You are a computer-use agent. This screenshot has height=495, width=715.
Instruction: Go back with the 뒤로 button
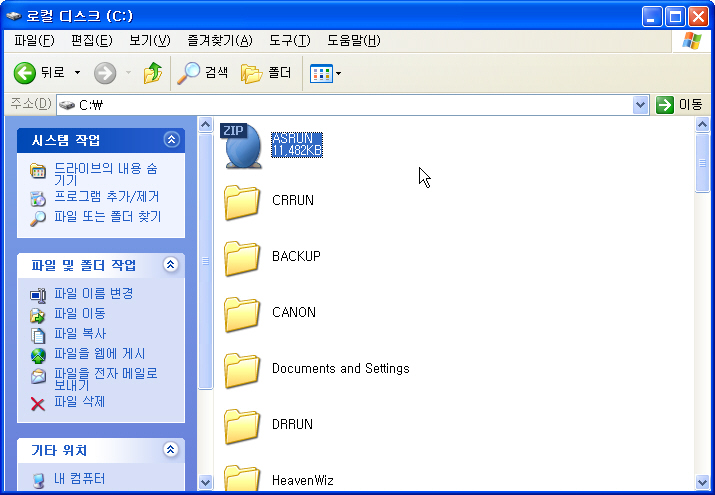[39, 73]
